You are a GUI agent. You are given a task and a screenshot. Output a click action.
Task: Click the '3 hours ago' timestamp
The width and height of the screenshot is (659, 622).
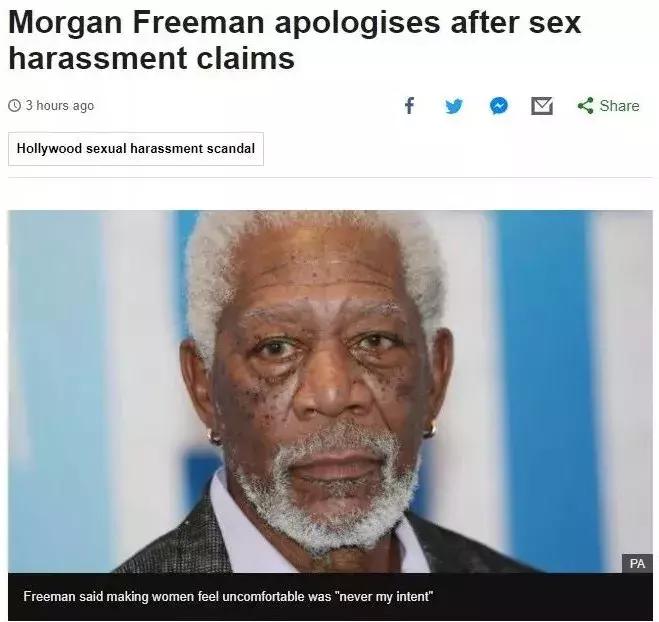point(60,105)
